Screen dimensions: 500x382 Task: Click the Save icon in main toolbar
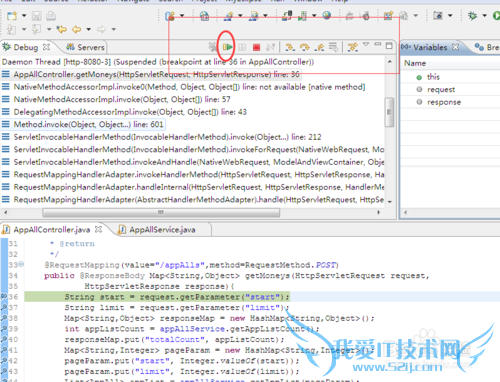(x=37, y=16)
